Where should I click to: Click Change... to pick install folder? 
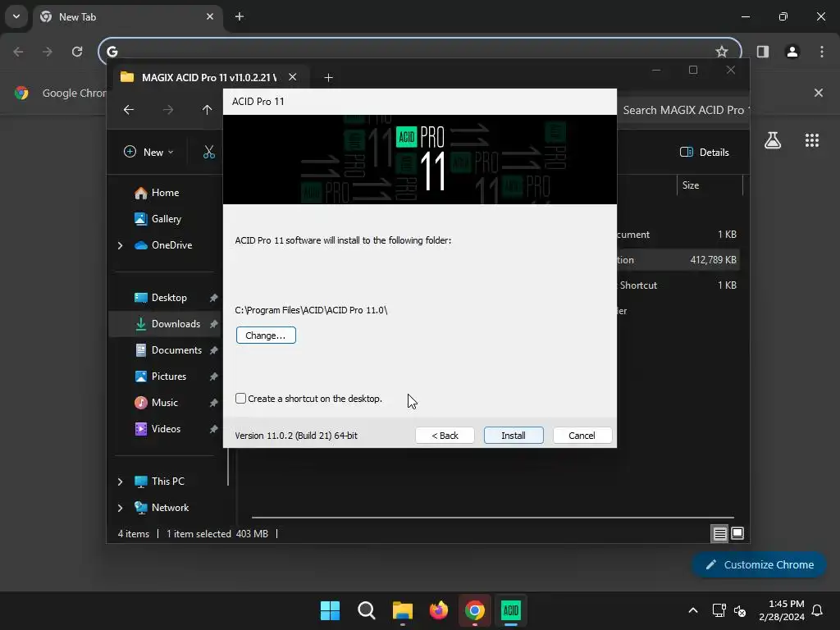pos(266,336)
